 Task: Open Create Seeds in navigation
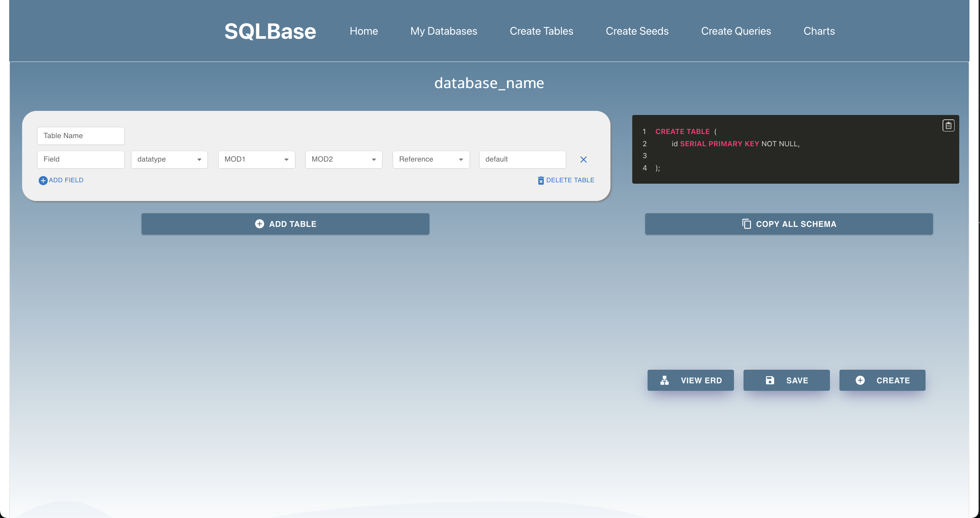[x=637, y=31]
